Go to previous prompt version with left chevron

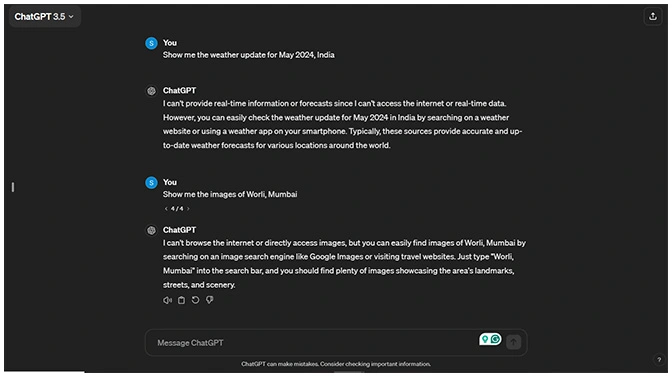pos(166,209)
